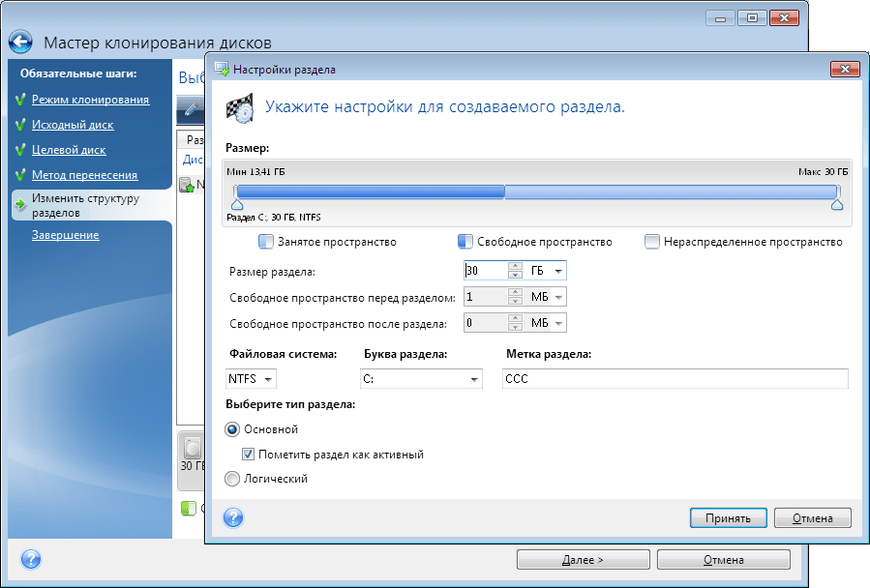Click the green checkmark next to Целевой диск
The width and height of the screenshot is (870, 588).
pos(19,150)
